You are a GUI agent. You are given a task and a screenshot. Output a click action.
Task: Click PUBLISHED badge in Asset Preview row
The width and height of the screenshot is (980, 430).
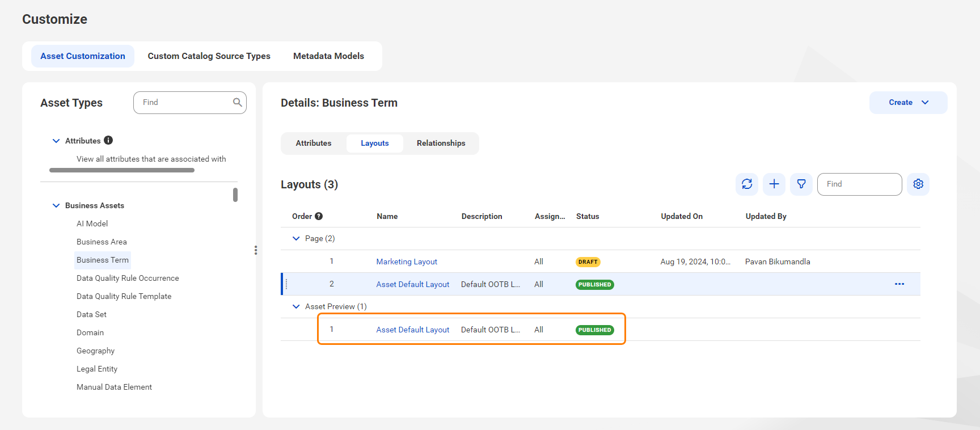(595, 330)
